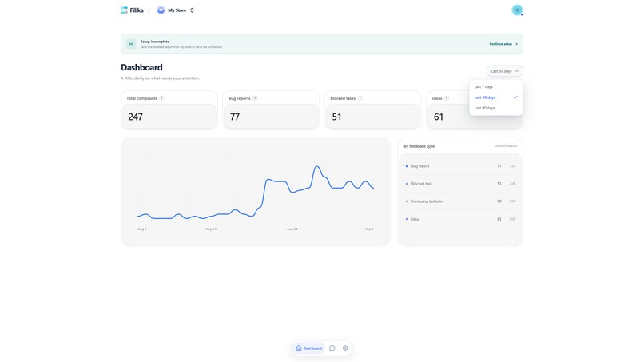
Task: Click the 247 total complaints value
Action: pos(136,117)
